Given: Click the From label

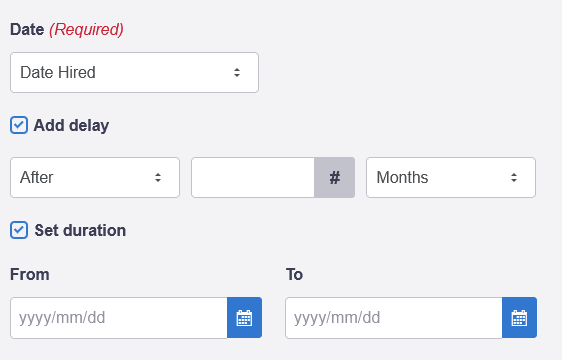Looking at the screenshot, I should click(x=30, y=275).
